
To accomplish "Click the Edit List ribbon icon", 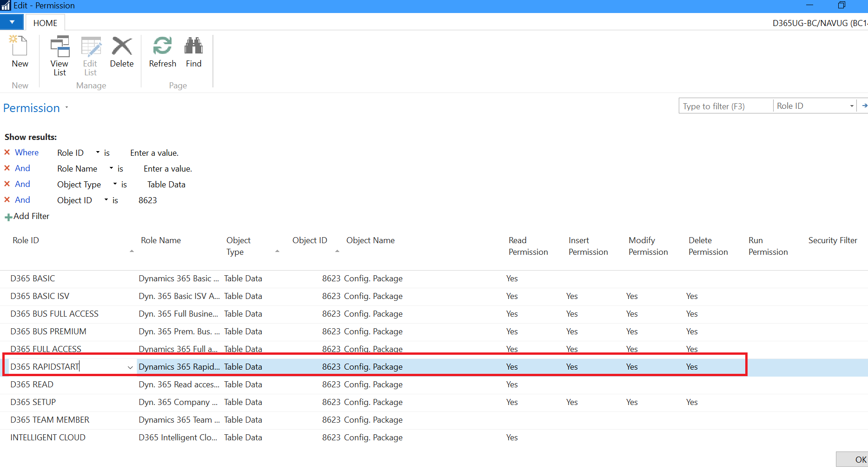I will pyautogui.click(x=90, y=56).
